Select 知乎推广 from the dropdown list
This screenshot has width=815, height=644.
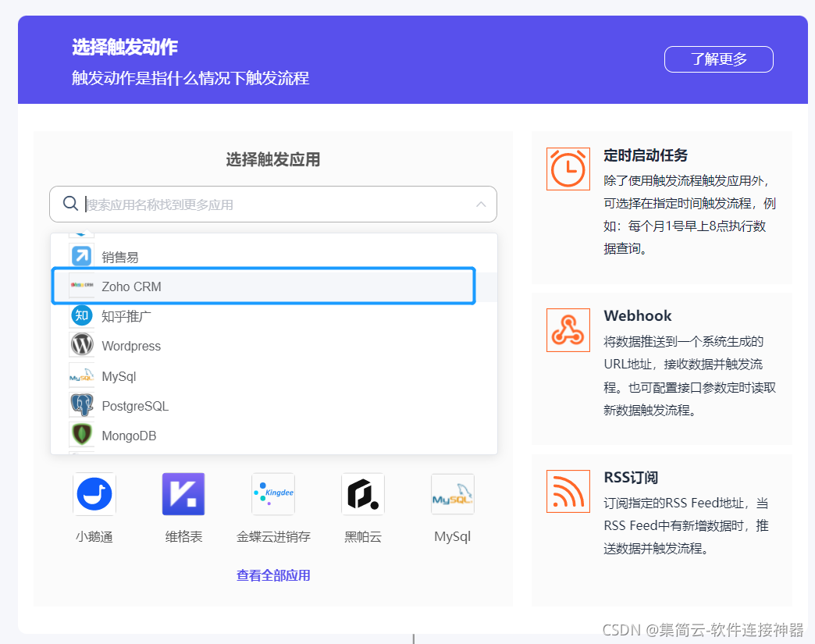click(x=274, y=316)
